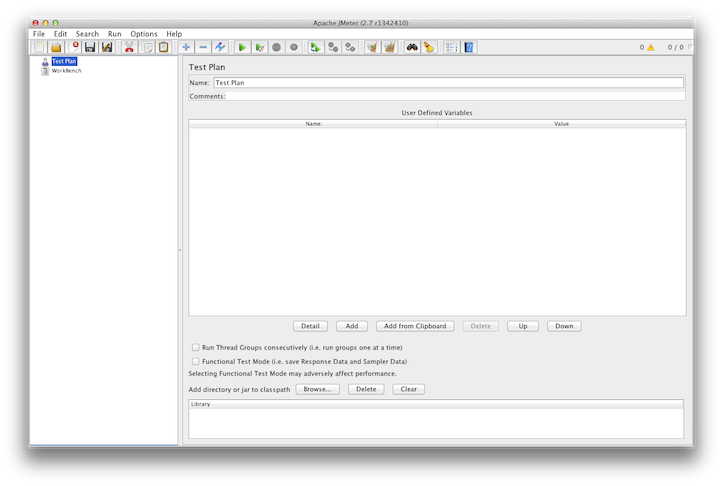Click the Open folder toolbar icon

(57, 47)
